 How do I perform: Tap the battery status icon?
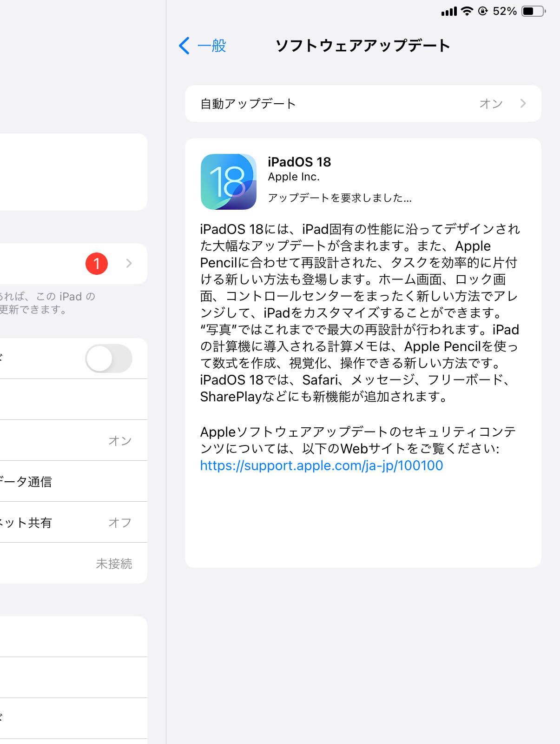coord(534,11)
